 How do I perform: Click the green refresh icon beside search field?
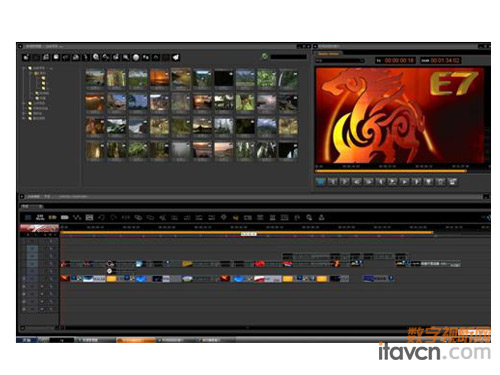(264, 56)
